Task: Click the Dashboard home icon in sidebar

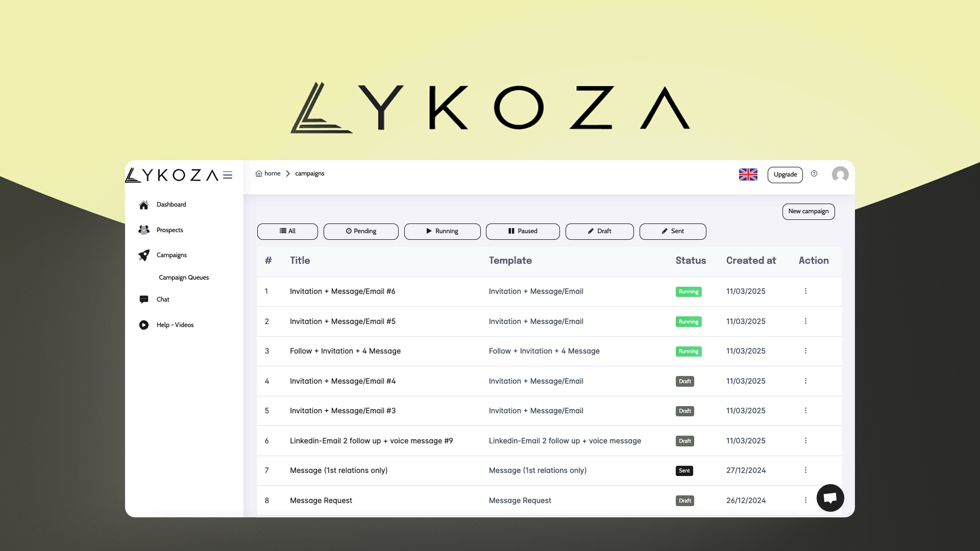Action: click(x=144, y=205)
